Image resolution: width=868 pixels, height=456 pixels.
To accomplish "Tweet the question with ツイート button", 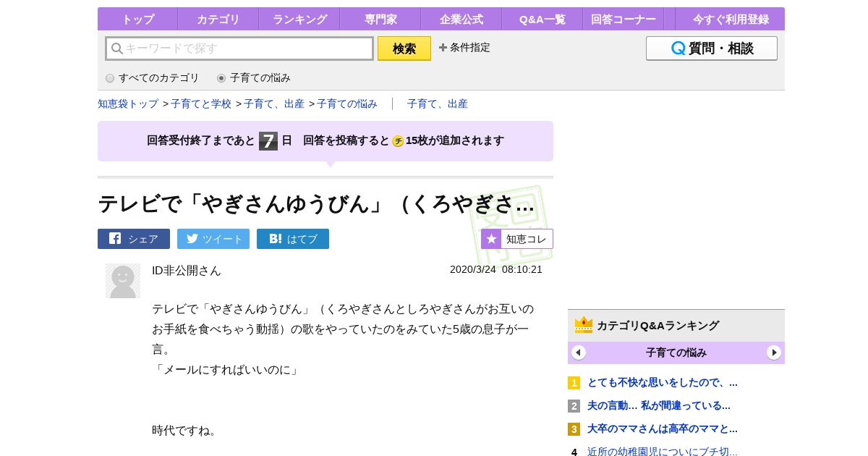I will [x=213, y=239].
